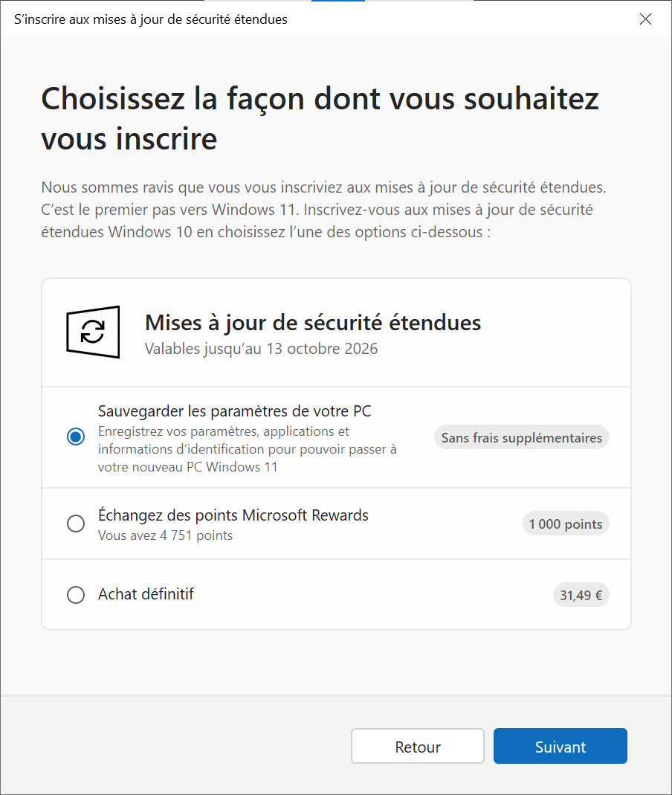Click the Windows update sync icon

click(x=93, y=332)
